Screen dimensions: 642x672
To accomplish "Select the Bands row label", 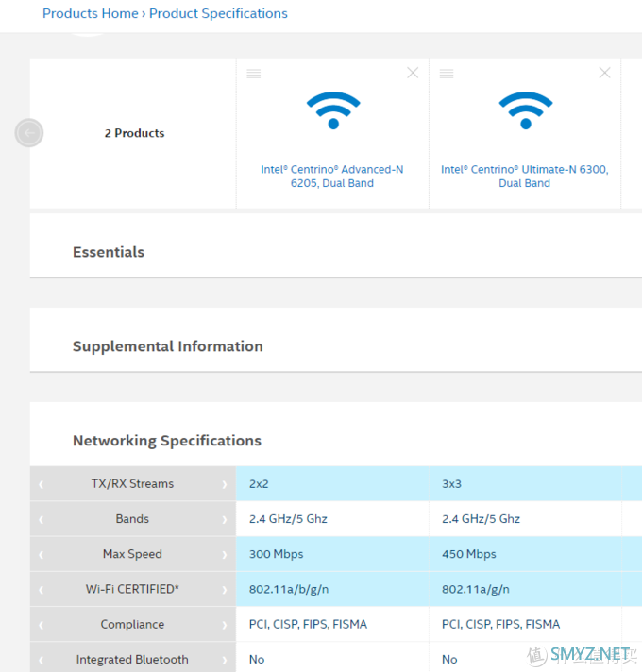I will [132, 519].
